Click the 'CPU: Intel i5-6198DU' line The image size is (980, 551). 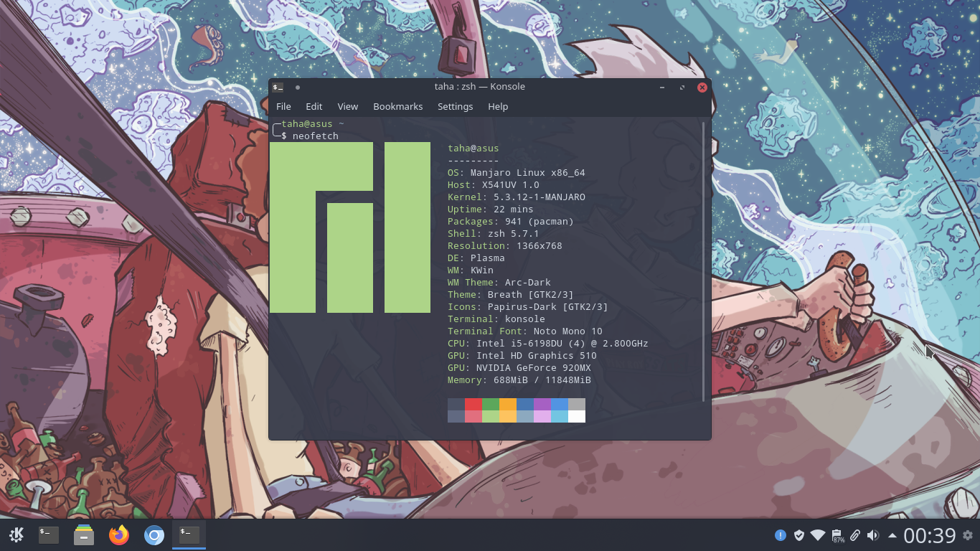(x=548, y=344)
